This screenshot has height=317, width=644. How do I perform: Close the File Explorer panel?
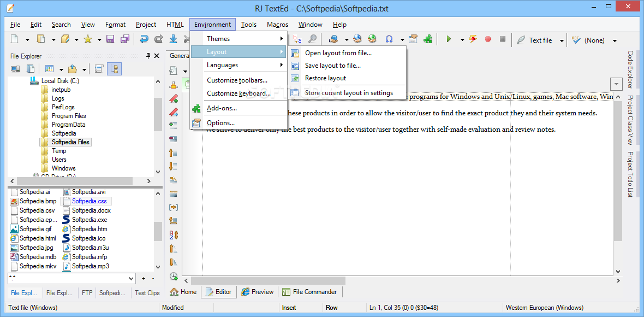click(157, 56)
